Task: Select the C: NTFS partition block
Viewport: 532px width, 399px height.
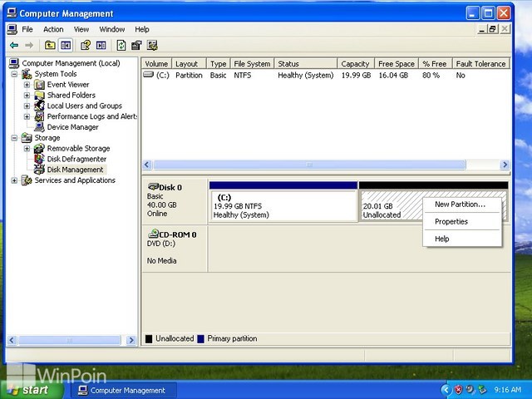Action: tap(283, 206)
